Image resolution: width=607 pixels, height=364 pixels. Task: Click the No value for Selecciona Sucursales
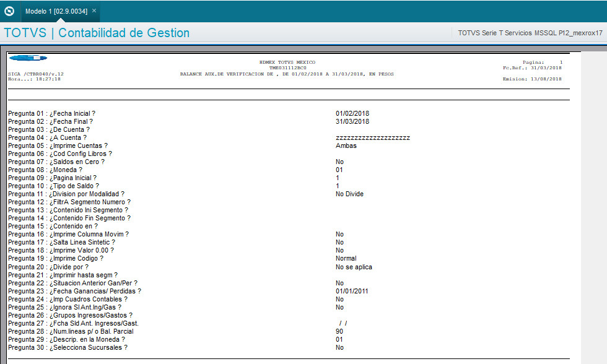pos(339,348)
